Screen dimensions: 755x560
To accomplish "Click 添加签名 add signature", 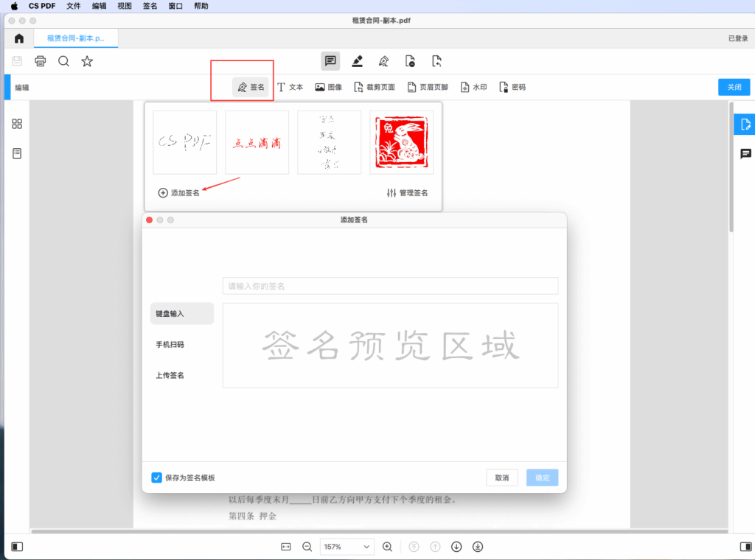I will [178, 193].
